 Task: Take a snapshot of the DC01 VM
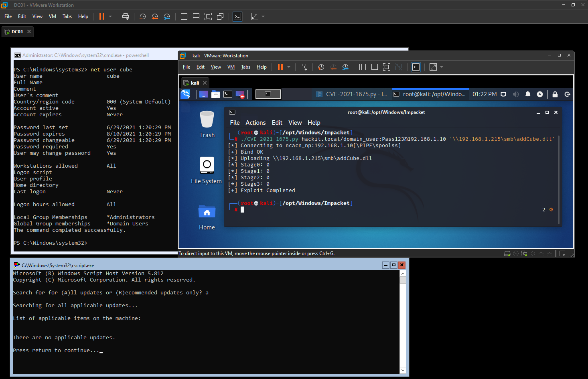[x=142, y=16]
